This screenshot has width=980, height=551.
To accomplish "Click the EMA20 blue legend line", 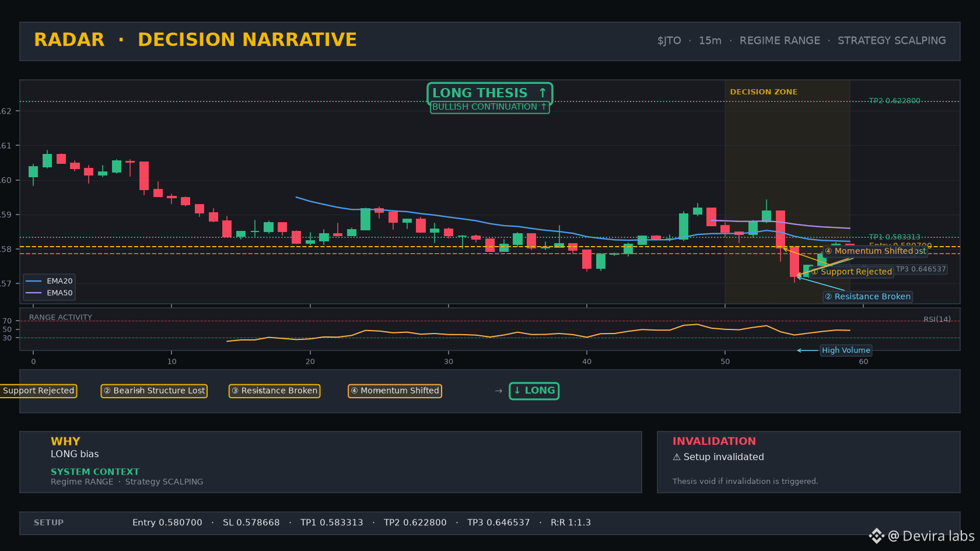I will click(x=33, y=281).
